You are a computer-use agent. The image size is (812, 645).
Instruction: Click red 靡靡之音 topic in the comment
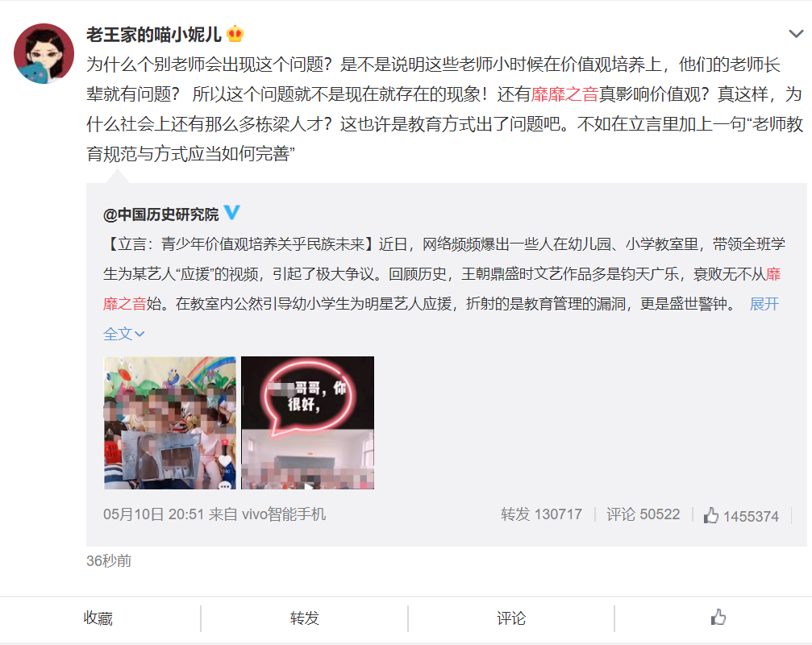[x=564, y=94]
